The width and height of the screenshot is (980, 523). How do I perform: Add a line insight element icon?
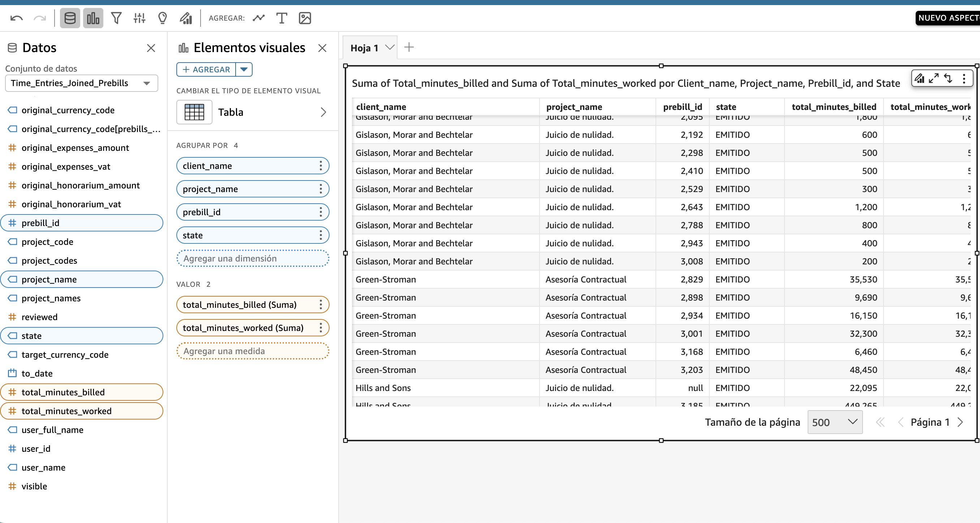coord(259,18)
